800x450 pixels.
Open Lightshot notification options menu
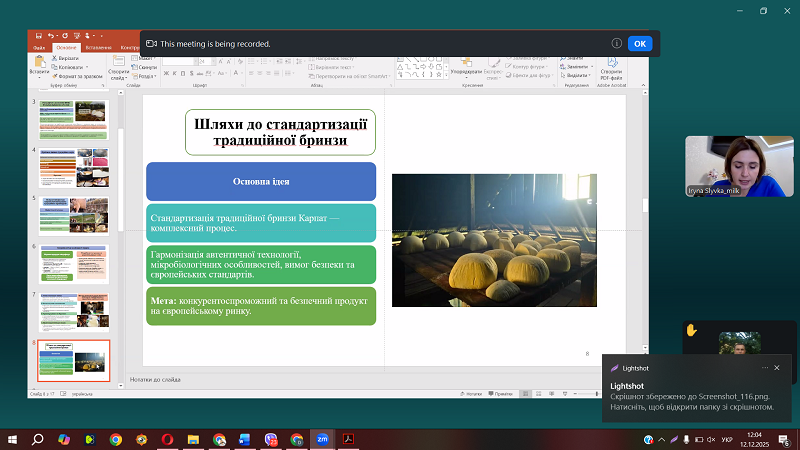pos(765,368)
